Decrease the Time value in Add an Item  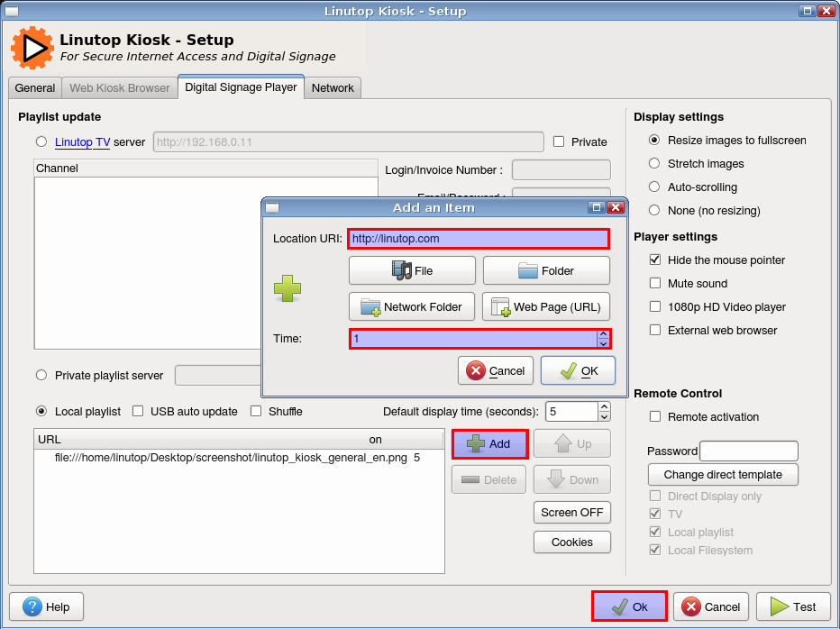[603, 343]
